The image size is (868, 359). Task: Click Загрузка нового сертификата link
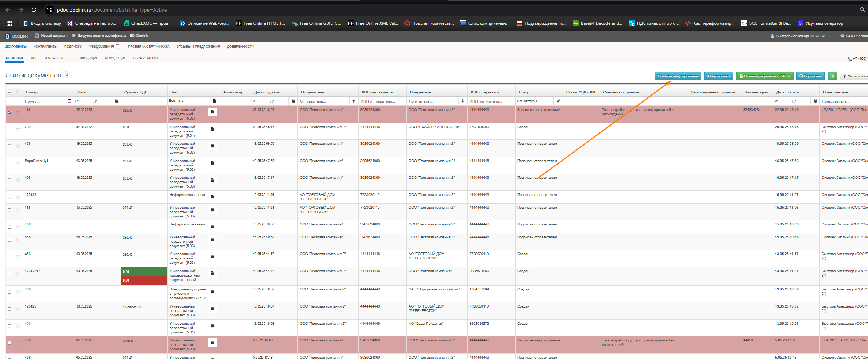99,36
